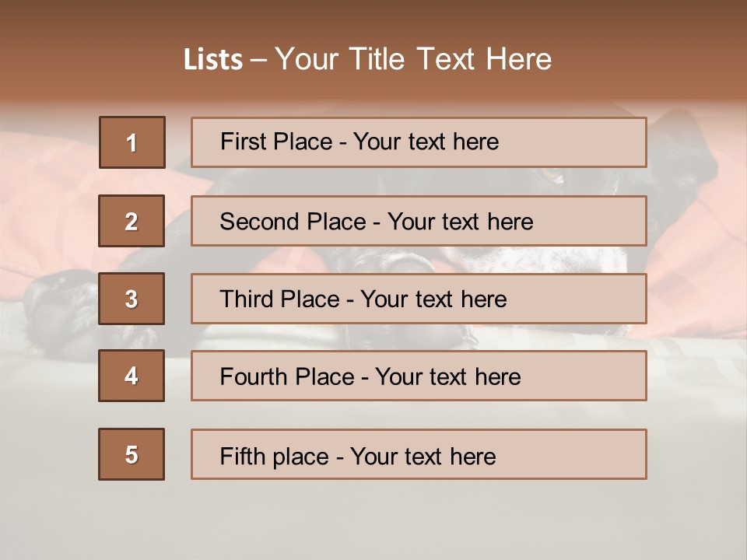Select the number 2 box
747x560 pixels.
132,221
